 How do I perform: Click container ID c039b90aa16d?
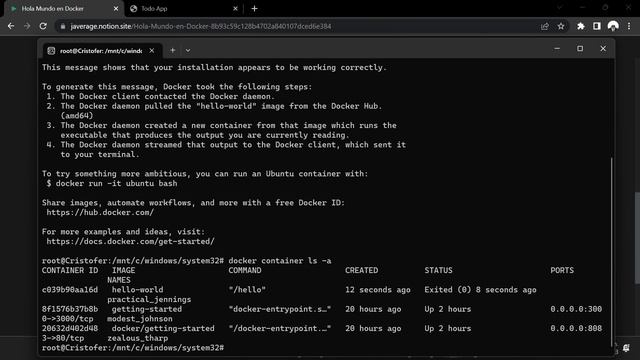point(70,290)
